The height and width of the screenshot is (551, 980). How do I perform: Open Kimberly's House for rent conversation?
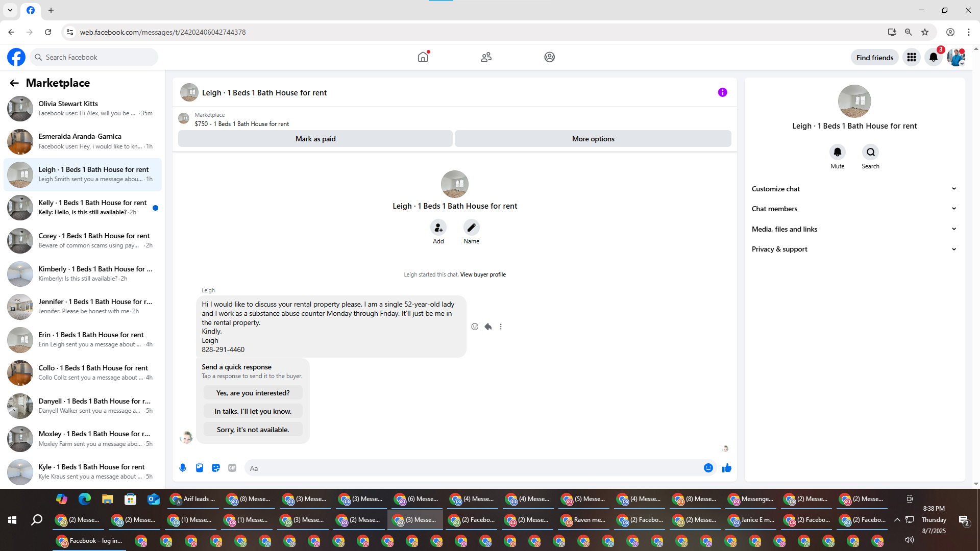83,274
